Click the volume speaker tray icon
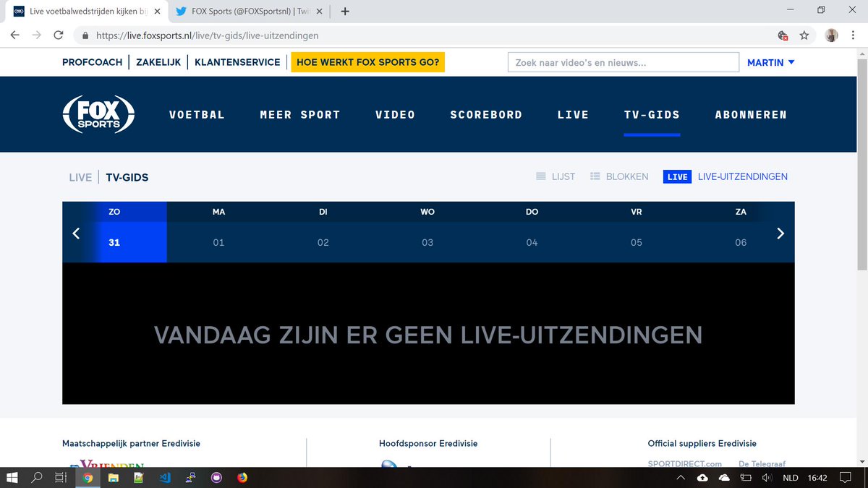Screen dimensions: 868x488 (x=767, y=477)
